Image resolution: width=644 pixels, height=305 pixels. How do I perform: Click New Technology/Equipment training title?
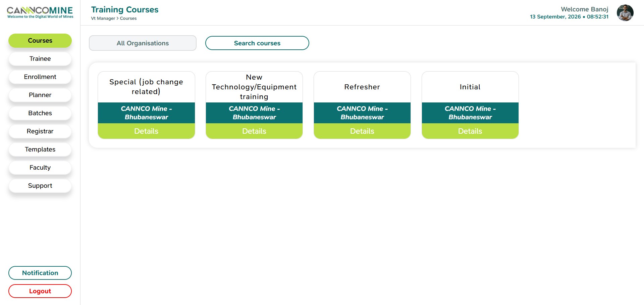coord(254,87)
